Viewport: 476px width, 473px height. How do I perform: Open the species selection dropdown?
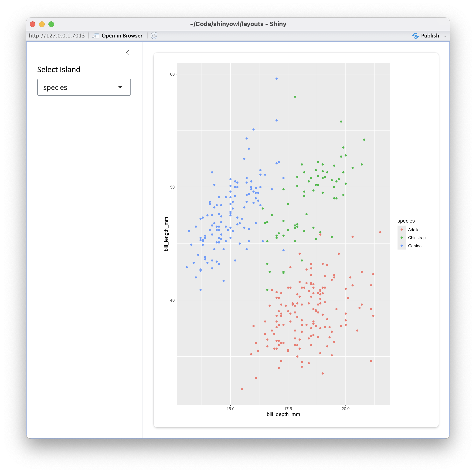(x=84, y=87)
